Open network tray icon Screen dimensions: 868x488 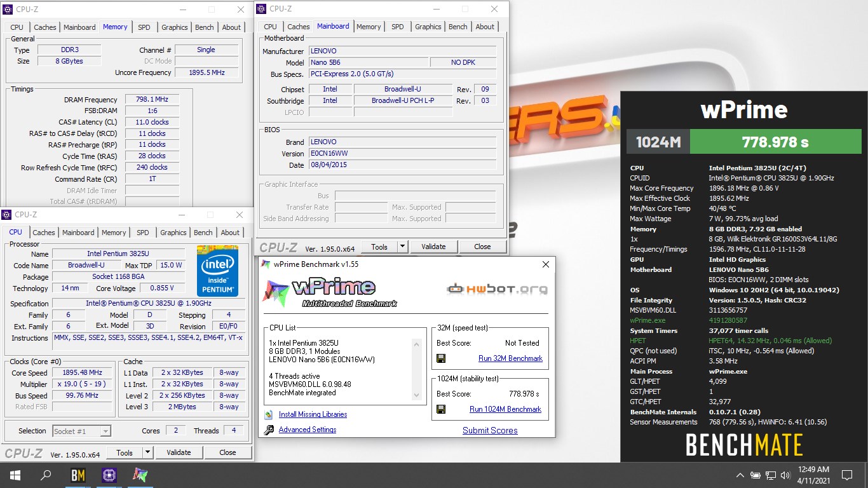(x=771, y=475)
